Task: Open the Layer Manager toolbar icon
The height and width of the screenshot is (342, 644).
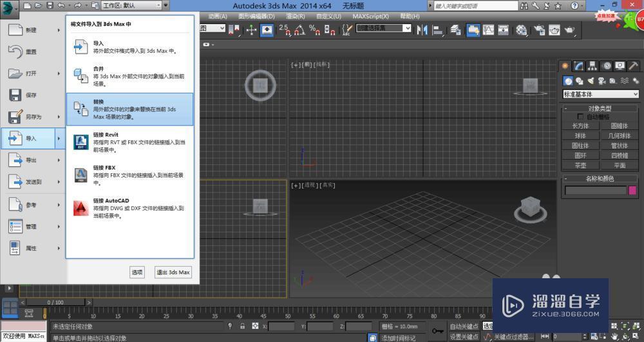Action: [455, 30]
